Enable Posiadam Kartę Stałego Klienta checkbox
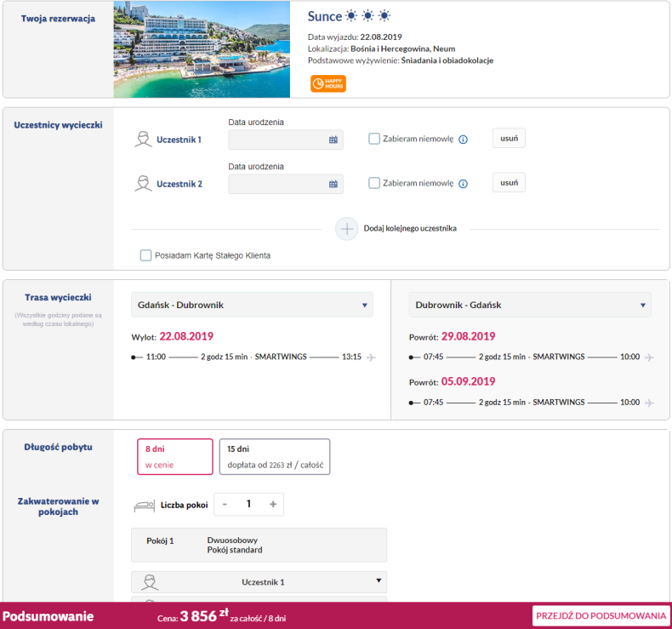 [x=145, y=255]
